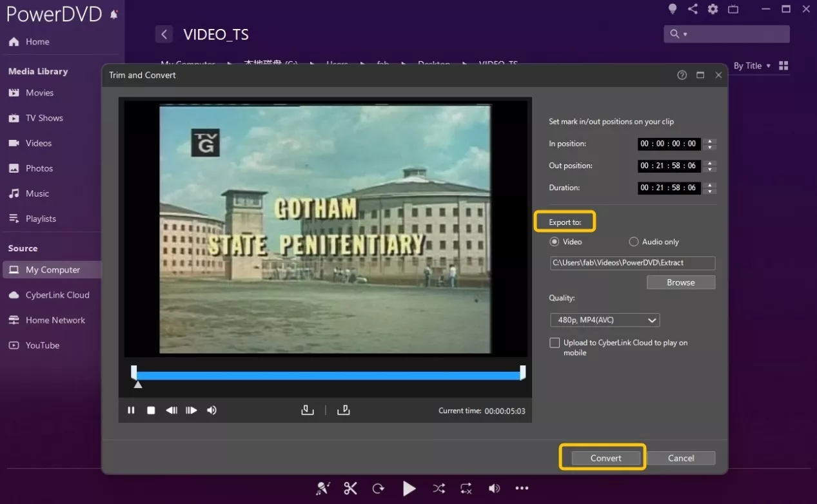Expand the search options arrow
The height and width of the screenshot is (504, 817).
[685, 34]
